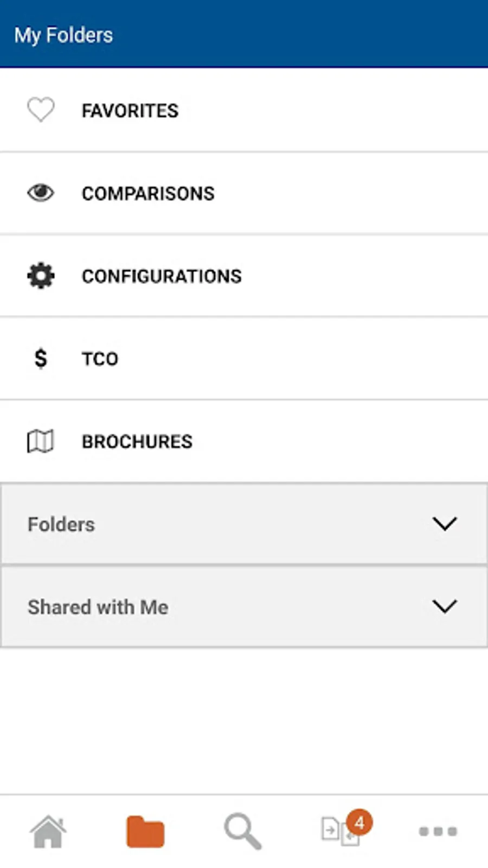This screenshot has height=868, width=488.
Task: Click the dollar sign TCO icon
Action: tap(41, 359)
